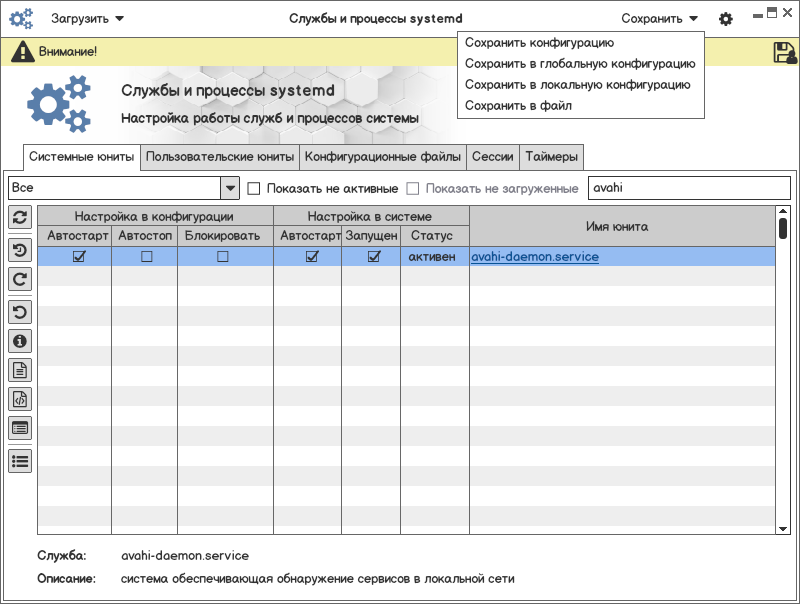Viewport: 800px width, 604px height.
Task: Open settings via the gear icon
Action: tap(726, 19)
